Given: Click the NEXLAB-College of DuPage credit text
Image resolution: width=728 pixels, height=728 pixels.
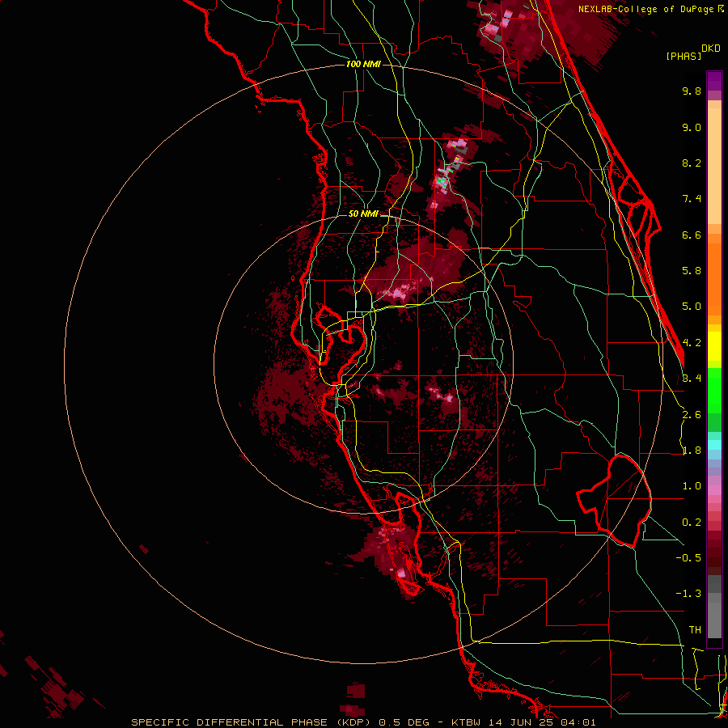Looking at the screenshot, I should tap(647, 9).
